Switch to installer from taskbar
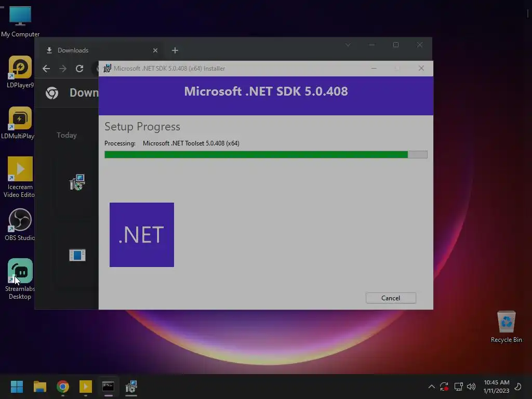This screenshot has height=399, width=532. point(131,387)
